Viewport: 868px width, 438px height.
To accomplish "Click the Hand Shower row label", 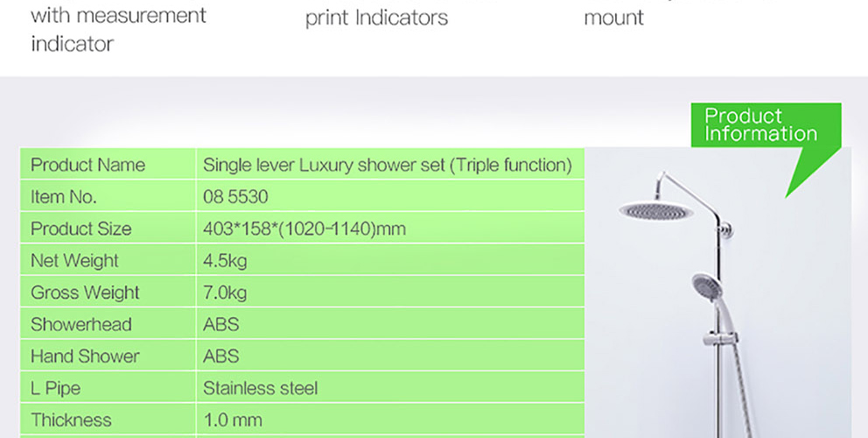I will click(85, 357).
